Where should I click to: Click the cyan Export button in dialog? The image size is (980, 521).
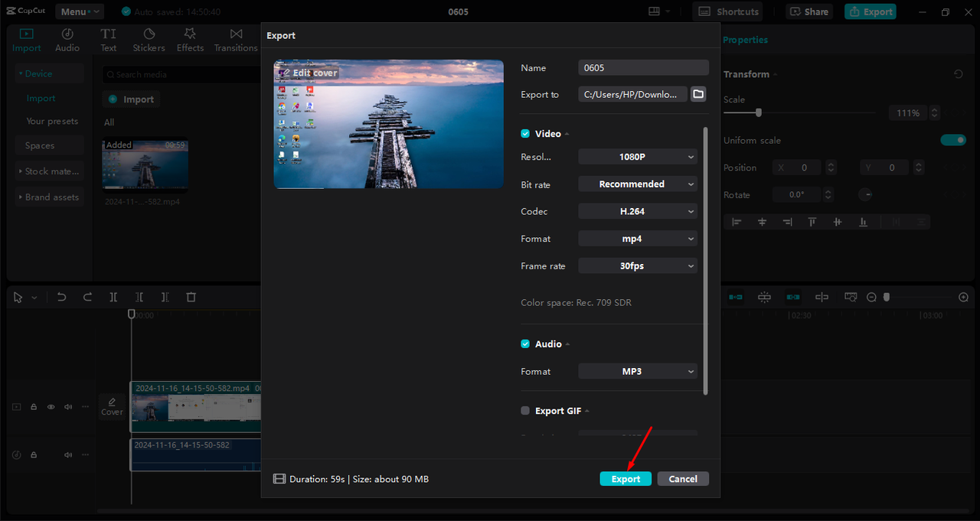coord(626,479)
